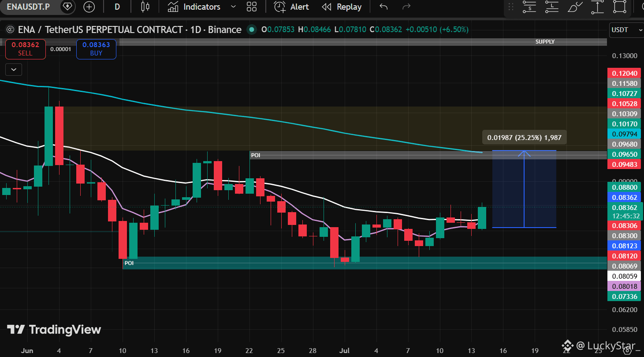This screenshot has width=644, height=357.
Task: Open chart settings hexagon gear icon
Action: point(627,350)
